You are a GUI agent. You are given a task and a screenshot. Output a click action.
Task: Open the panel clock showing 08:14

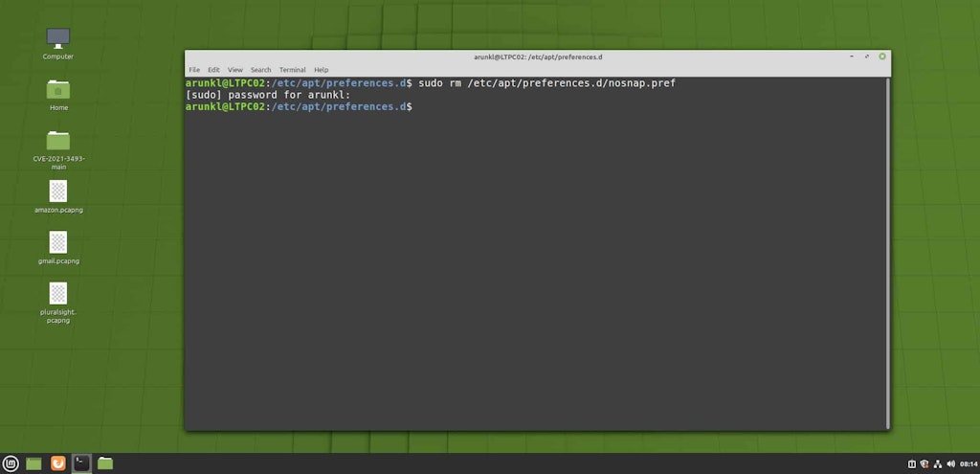969,464
